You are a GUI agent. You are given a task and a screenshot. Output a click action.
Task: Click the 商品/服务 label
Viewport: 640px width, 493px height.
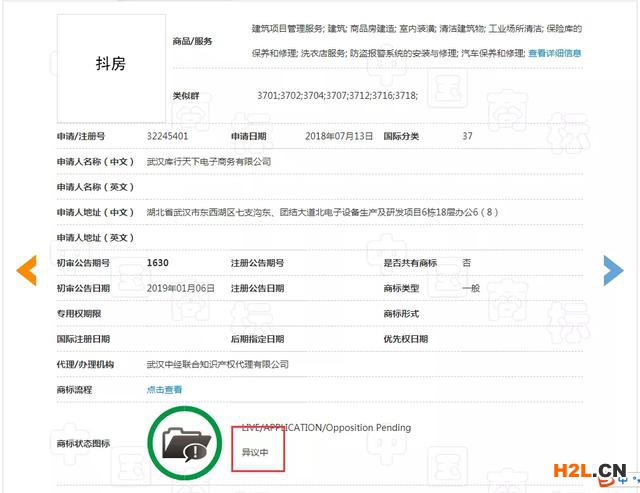(x=192, y=41)
